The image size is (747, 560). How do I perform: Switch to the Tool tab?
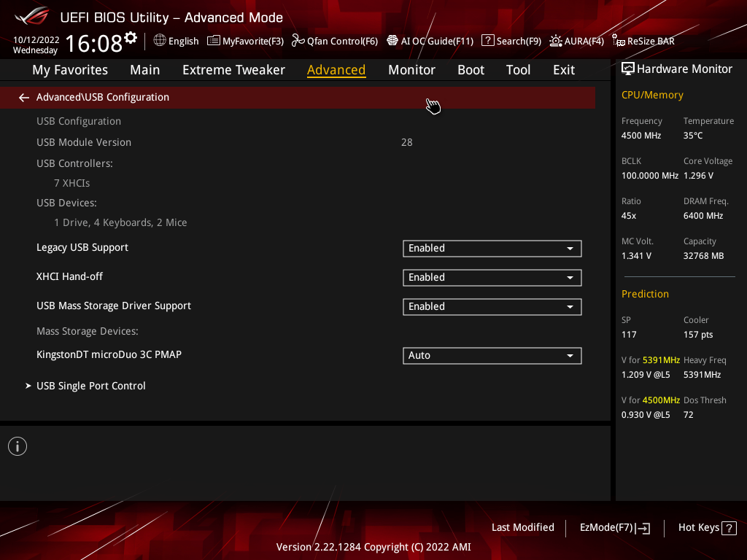point(518,70)
